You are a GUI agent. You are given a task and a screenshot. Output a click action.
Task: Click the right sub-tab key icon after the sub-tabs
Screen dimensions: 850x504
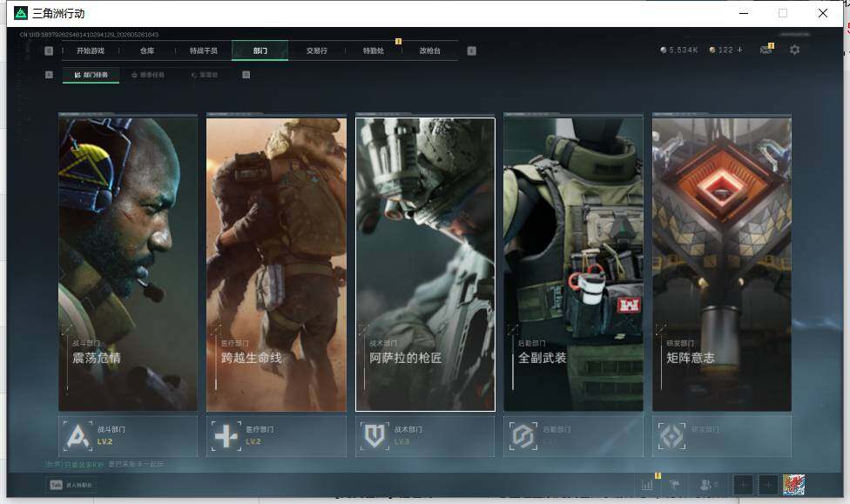click(x=246, y=75)
